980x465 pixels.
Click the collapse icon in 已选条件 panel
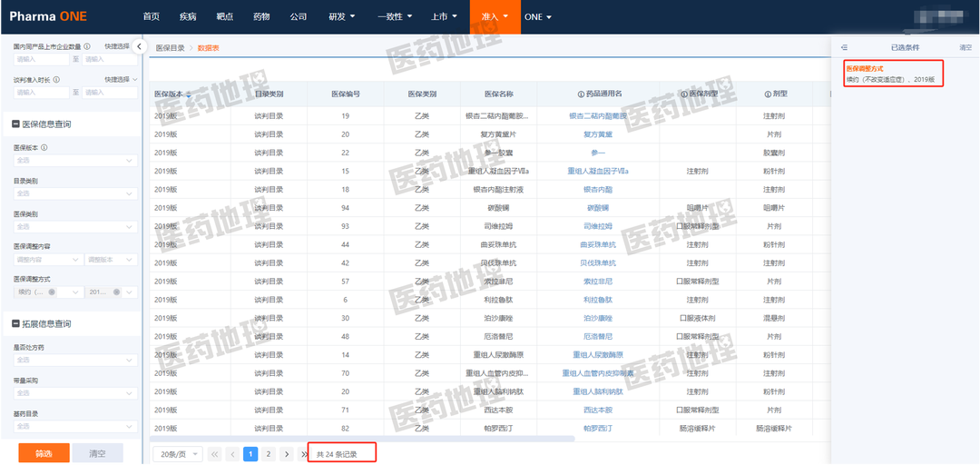(844, 47)
